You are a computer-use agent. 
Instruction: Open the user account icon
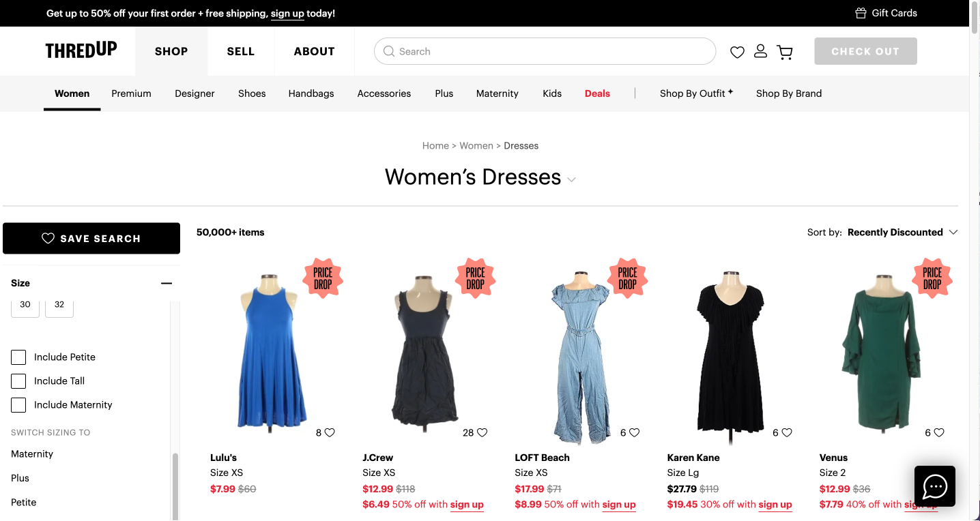(760, 51)
